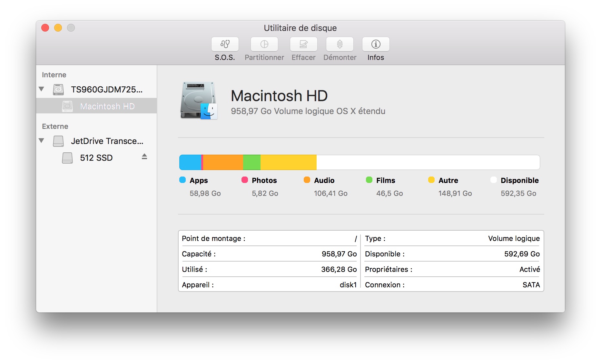Screen dimensions: 601x364
Task: Click the yellow Autre segment of usage bar
Action: pyautogui.click(x=288, y=162)
